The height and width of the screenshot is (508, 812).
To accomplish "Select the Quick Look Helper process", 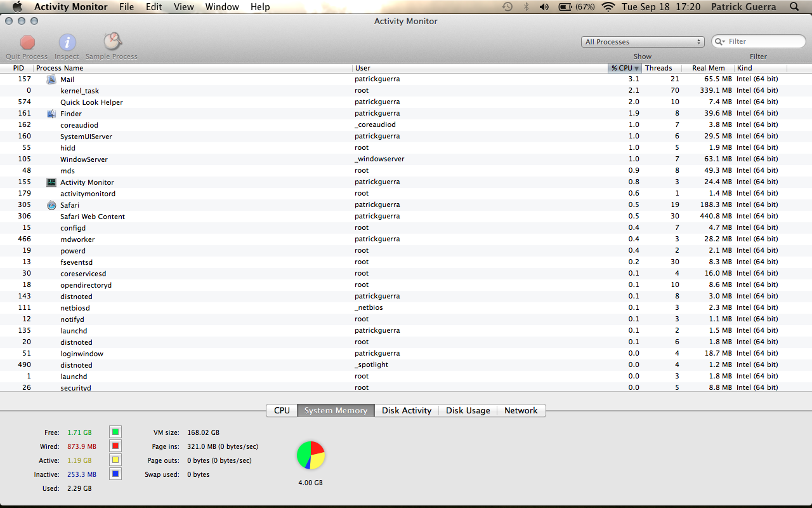I will click(x=406, y=102).
